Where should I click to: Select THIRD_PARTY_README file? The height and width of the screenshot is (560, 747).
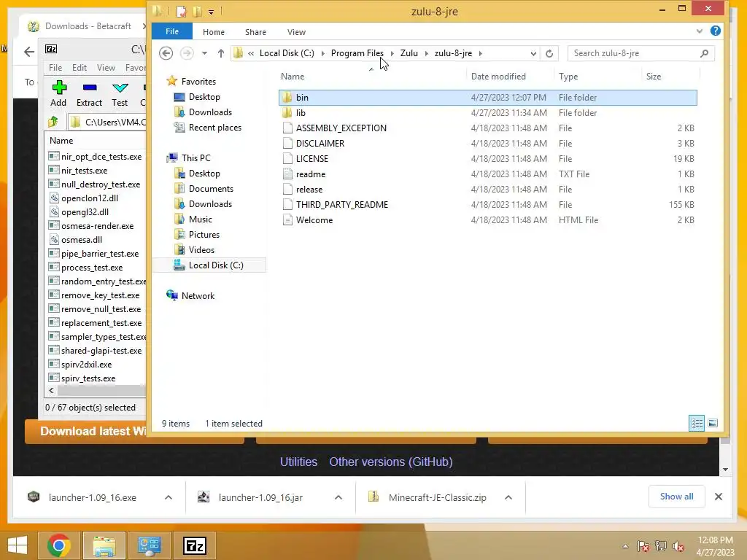point(488,204)
